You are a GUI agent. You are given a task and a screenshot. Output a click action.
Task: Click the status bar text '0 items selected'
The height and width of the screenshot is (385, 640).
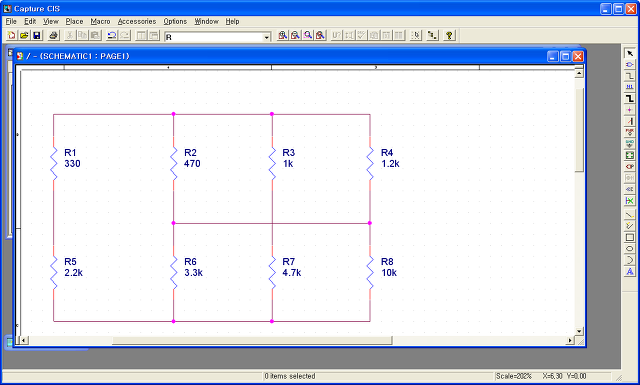(x=290, y=376)
